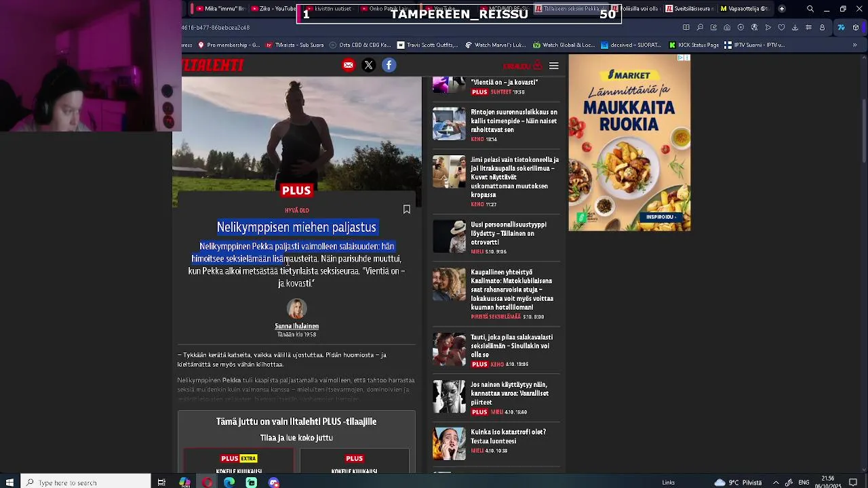Open Rintojen suurennusleikkaus article
The width and height of the screenshot is (868, 488).
514,121
